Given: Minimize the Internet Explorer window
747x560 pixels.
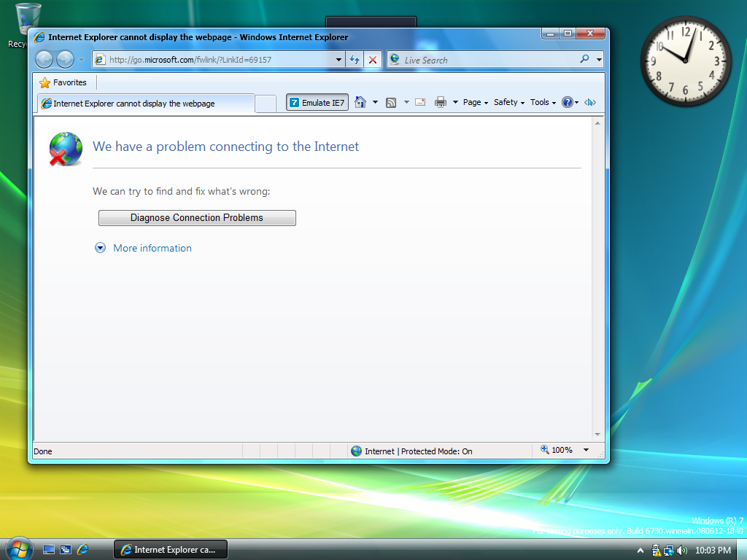Looking at the screenshot, I should (550, 34).
